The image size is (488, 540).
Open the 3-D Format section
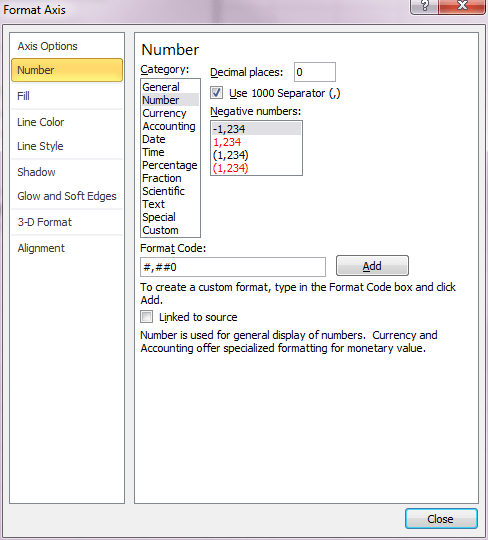coord(45,222)
